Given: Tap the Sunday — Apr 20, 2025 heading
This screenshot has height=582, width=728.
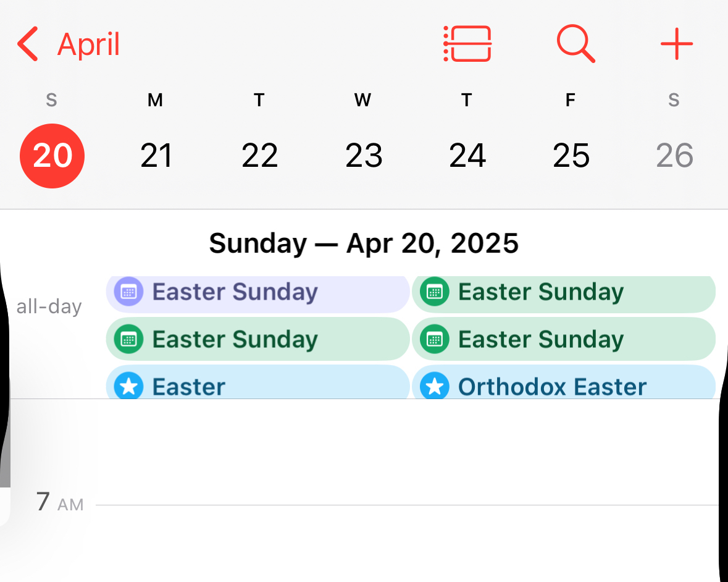Looking at the screenshot, I should click(x=364, y=243).
